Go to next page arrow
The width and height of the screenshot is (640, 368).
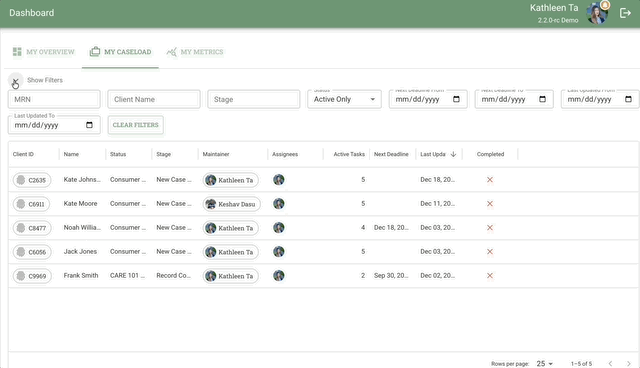(x=629, y=364)
